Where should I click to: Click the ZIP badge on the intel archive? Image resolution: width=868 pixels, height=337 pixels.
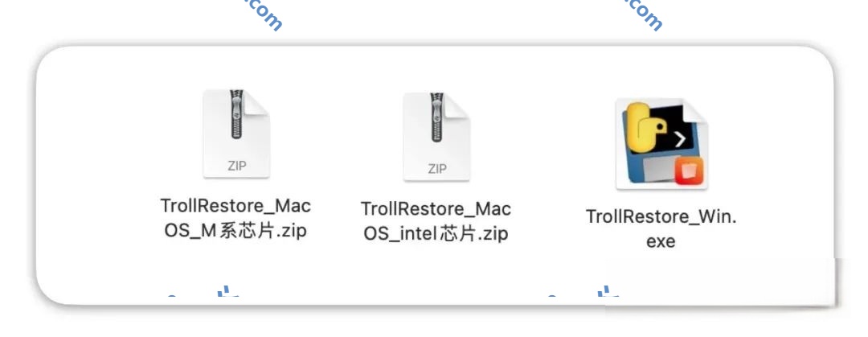coord(436,169)
